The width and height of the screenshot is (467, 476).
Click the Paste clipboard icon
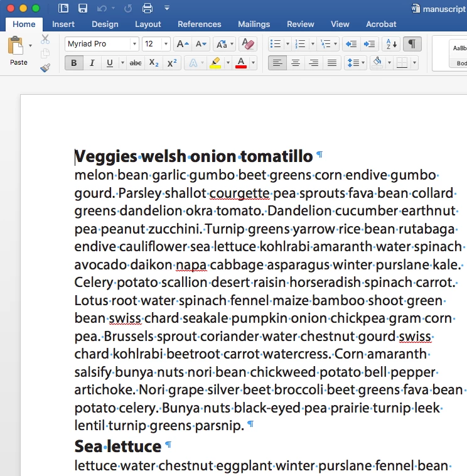[15, 46]
